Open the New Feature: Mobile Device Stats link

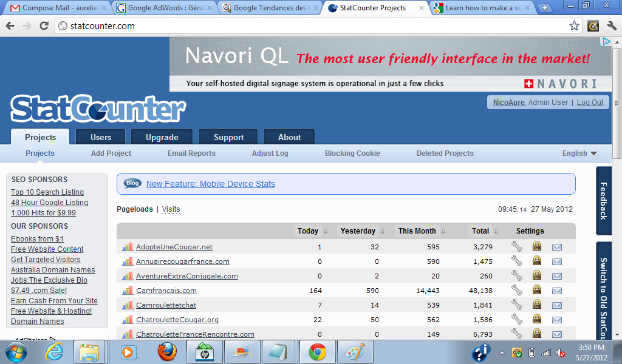click(211, 184)
